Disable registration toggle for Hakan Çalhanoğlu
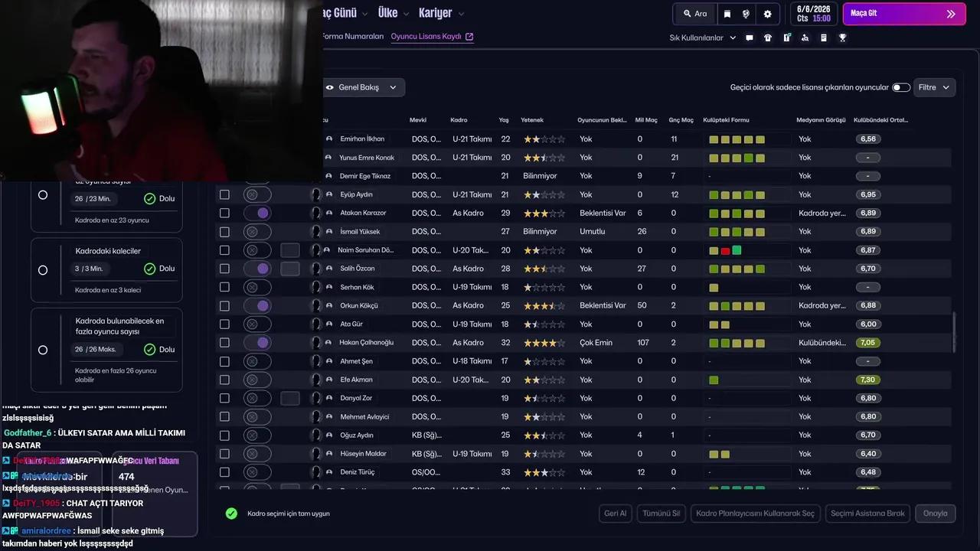980x551 pixels. point(257,343)
